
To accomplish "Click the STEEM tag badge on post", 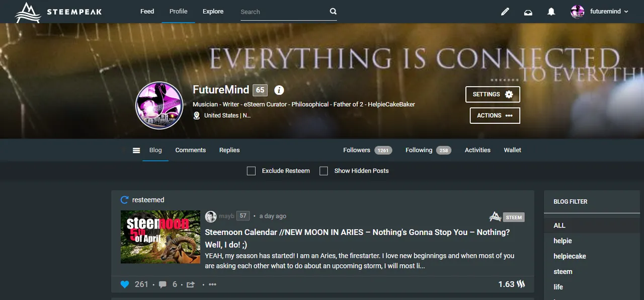I will 514,217.
